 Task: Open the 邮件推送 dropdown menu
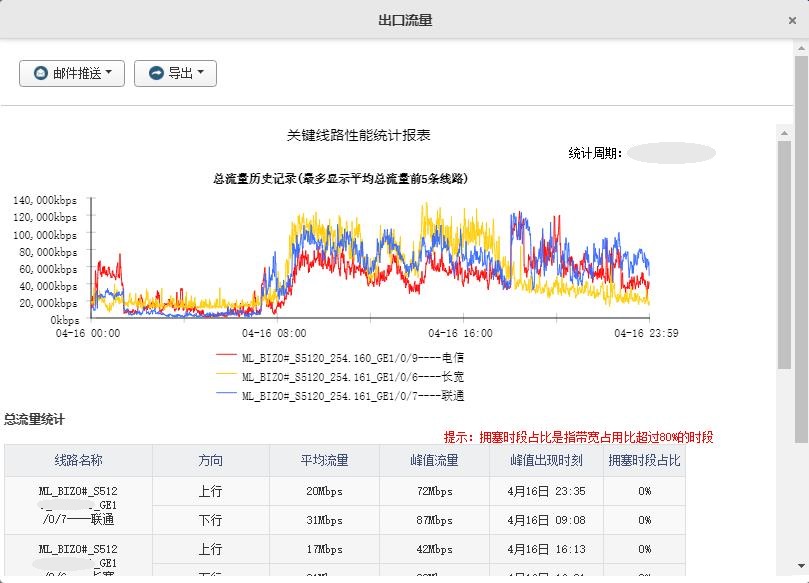coord(110,72)
